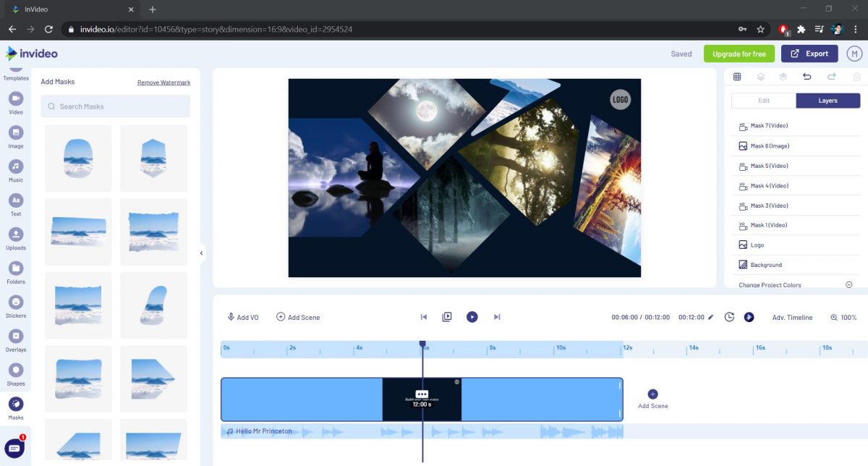
Task: Click the Remove Watermark link
Action: tap(163, 82)
